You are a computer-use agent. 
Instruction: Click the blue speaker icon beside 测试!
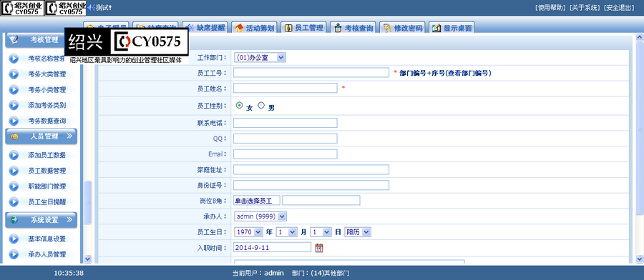(91, 7)
